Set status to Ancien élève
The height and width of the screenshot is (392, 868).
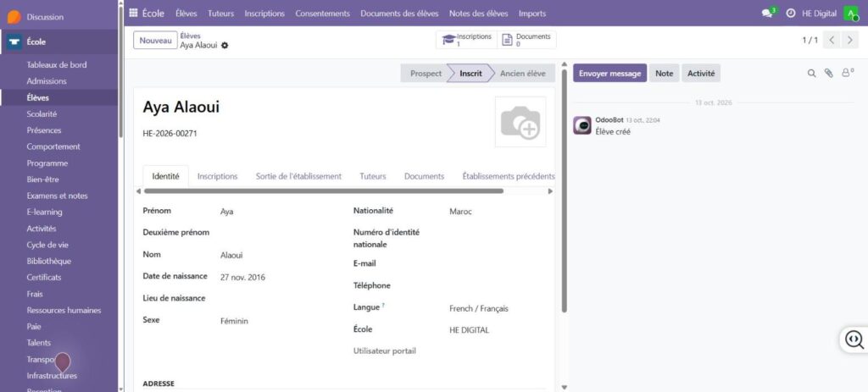(522, 73)
